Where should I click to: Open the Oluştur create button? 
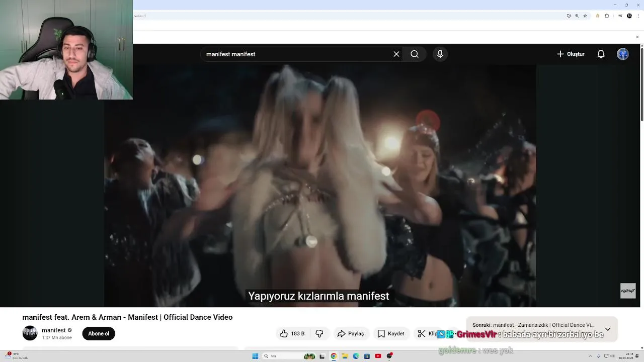(571, 54)
